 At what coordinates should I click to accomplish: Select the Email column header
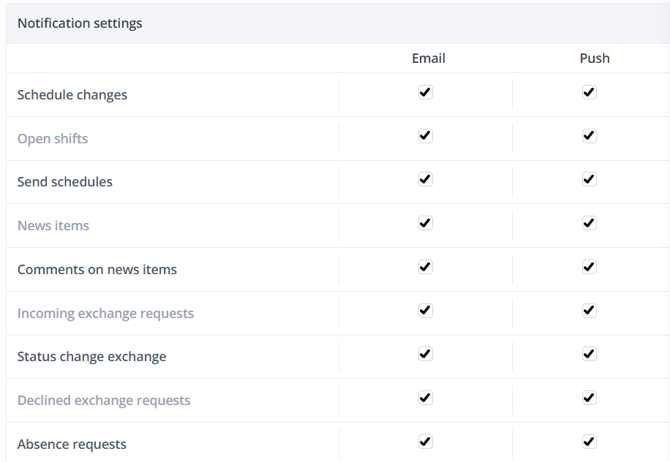[428, 58]
